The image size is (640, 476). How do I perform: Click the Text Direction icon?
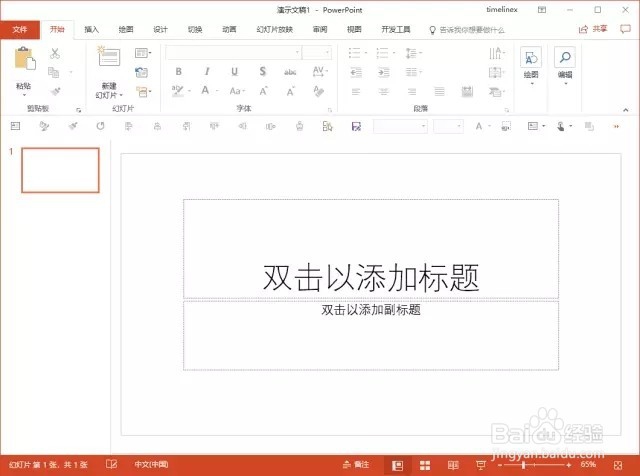pos(497,53)
